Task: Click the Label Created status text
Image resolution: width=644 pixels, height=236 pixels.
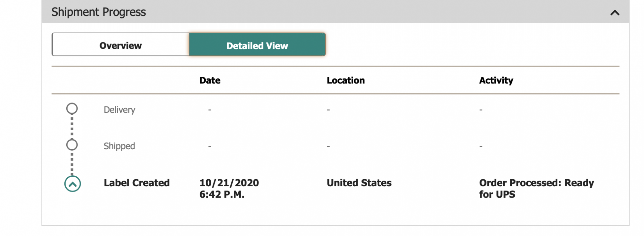Action: click(x=137, y=183)
